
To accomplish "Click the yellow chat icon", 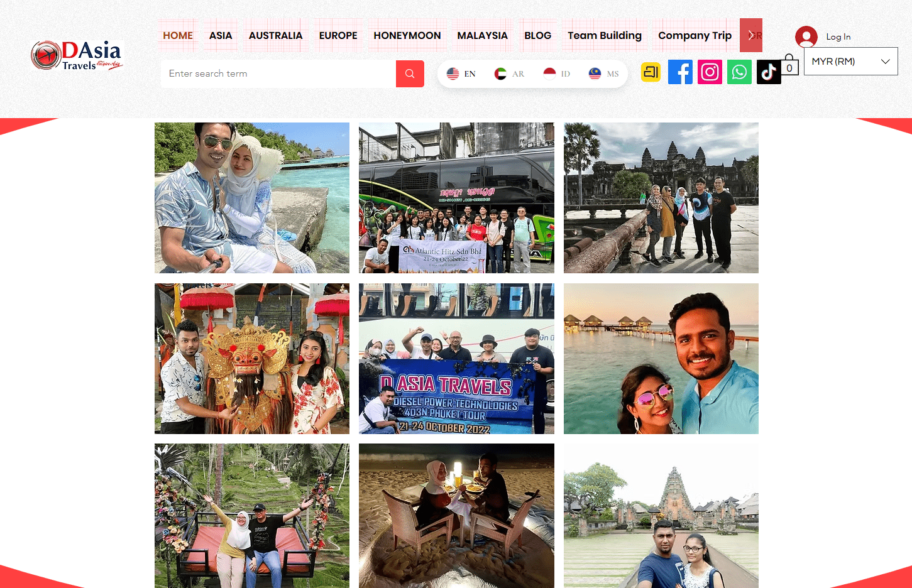I will coord(651,72).
